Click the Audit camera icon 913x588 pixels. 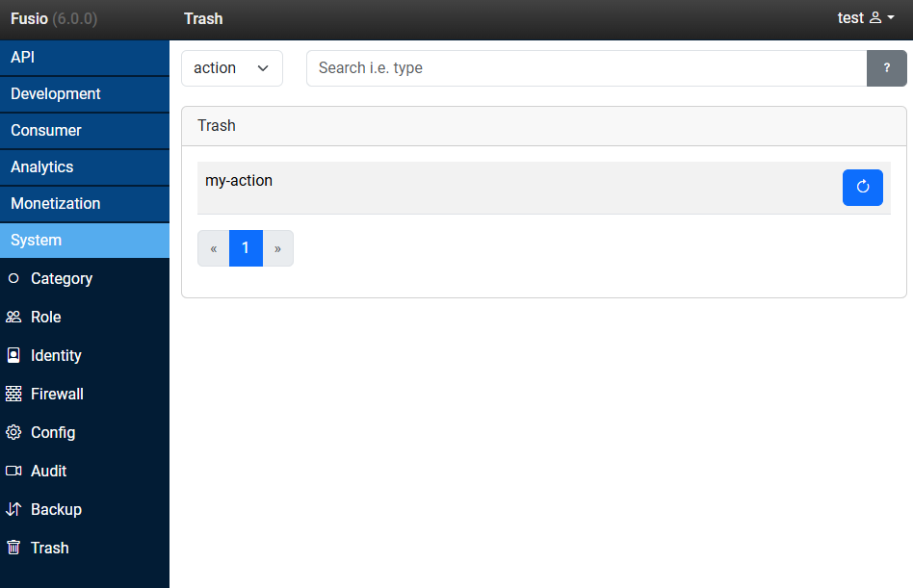pos(13,471)
